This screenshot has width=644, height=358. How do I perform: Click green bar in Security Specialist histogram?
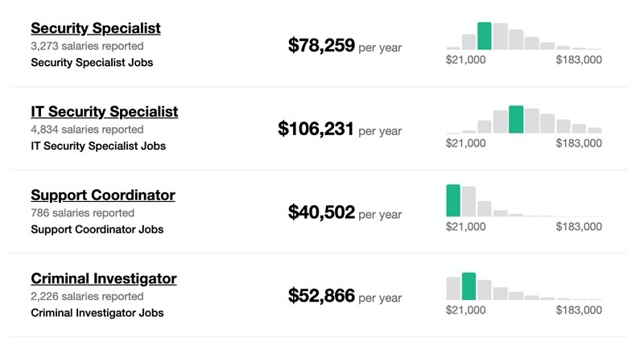click(x=485, y=36)
